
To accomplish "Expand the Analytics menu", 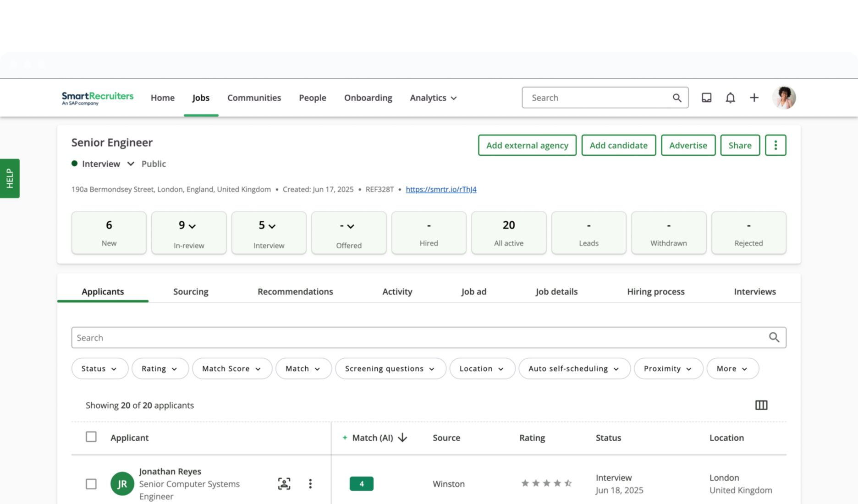I will click(433, 98).
